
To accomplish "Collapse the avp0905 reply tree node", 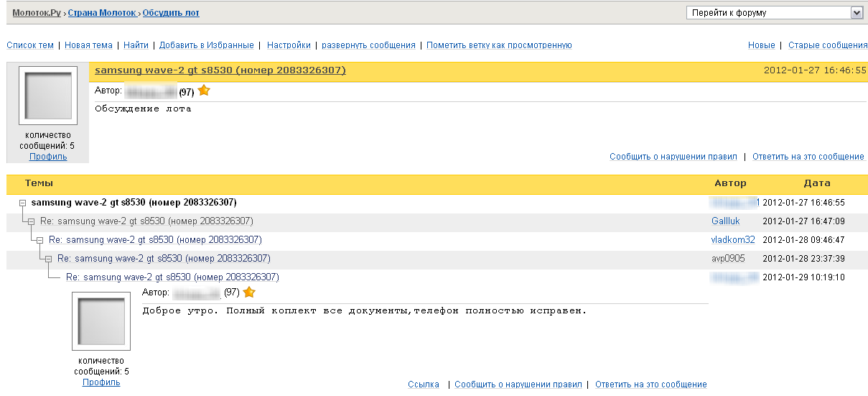I will click(x=49, y=259).
